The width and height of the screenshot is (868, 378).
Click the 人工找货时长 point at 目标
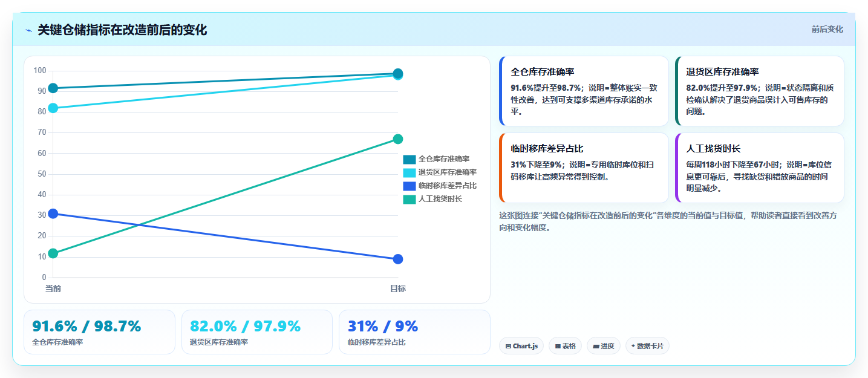398,139
